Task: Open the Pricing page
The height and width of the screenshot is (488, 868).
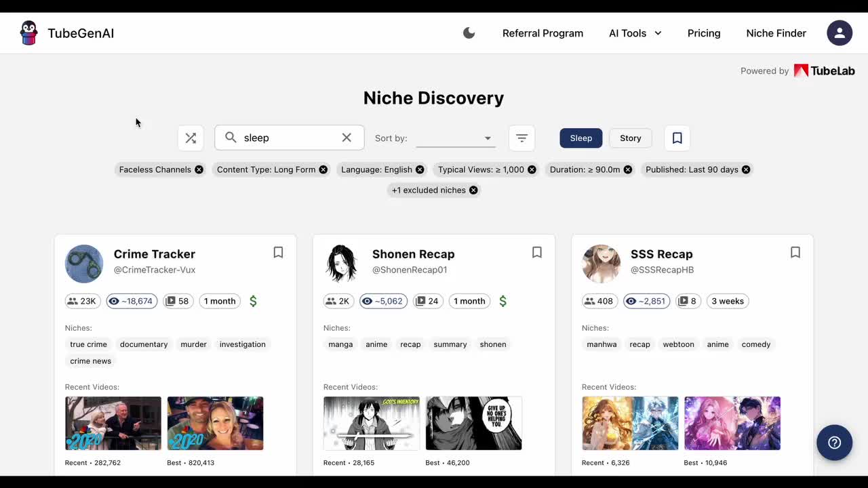Action: [x=703, y=33]
